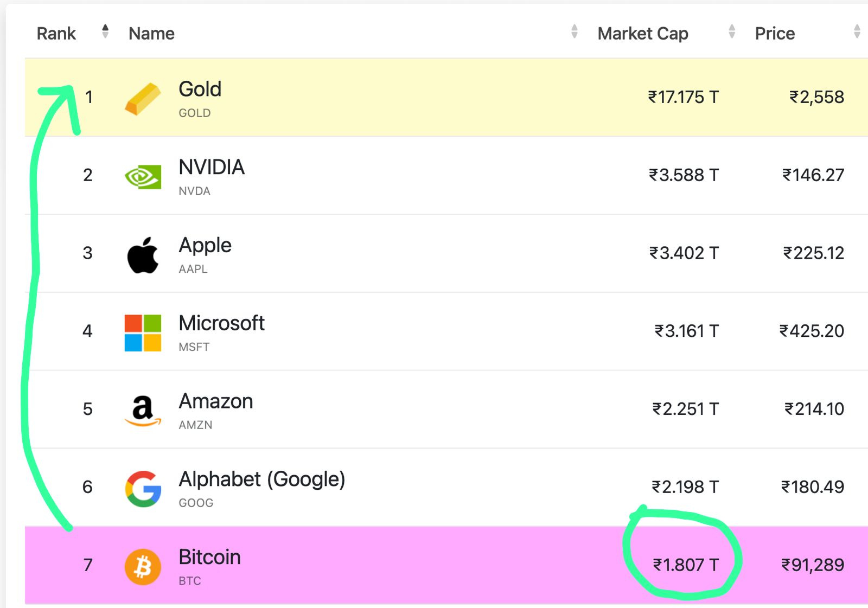Screen dimensions: 868x608
Task: Open the Alphabet (Google) link
Action: coord(261,479)
